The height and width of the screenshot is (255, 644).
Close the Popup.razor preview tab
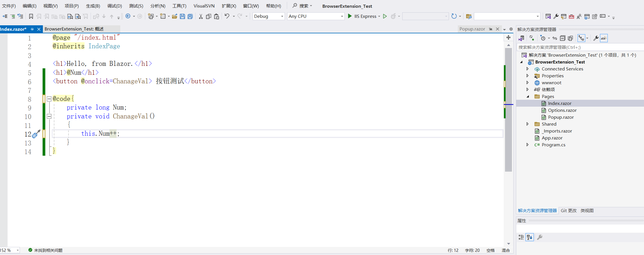(x=498, y=29)
